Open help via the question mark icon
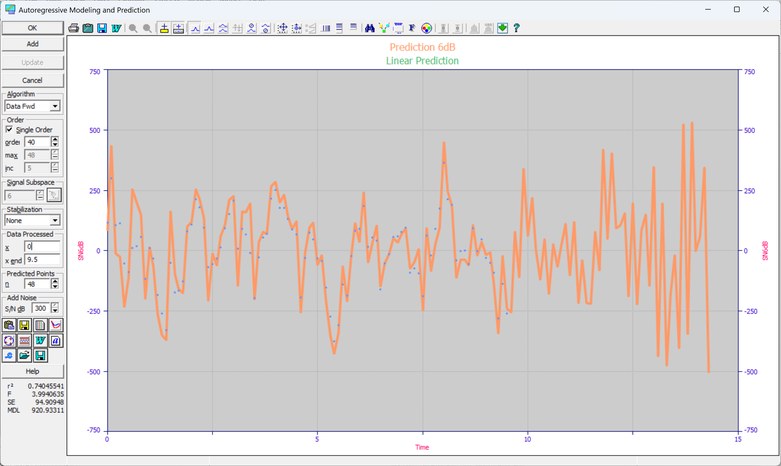This screenshot has height=466, width=781. (517, 28)
